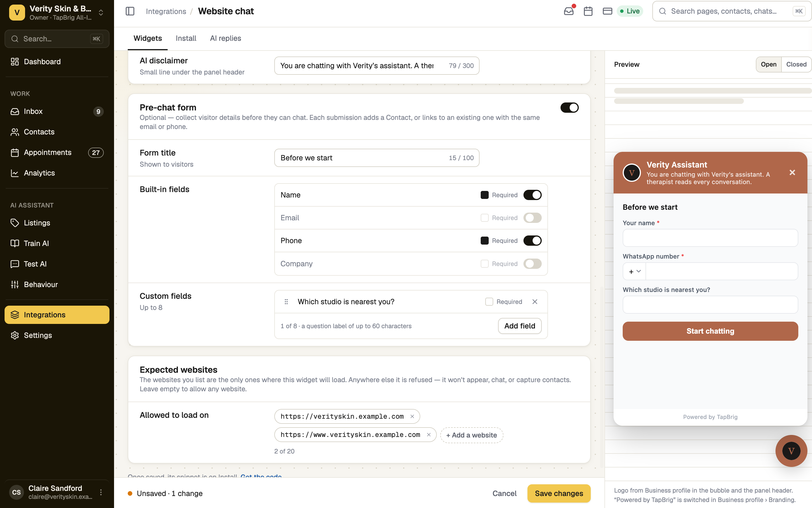Open Behaviour settings in sidebar
Image resolution: width=812 pixels, height=508 pixels.
57,284
